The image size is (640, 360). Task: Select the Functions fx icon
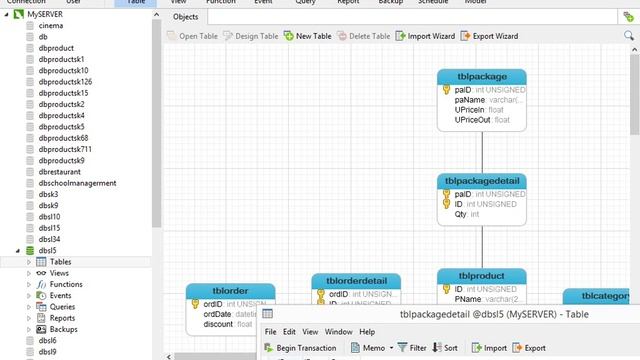41,284
